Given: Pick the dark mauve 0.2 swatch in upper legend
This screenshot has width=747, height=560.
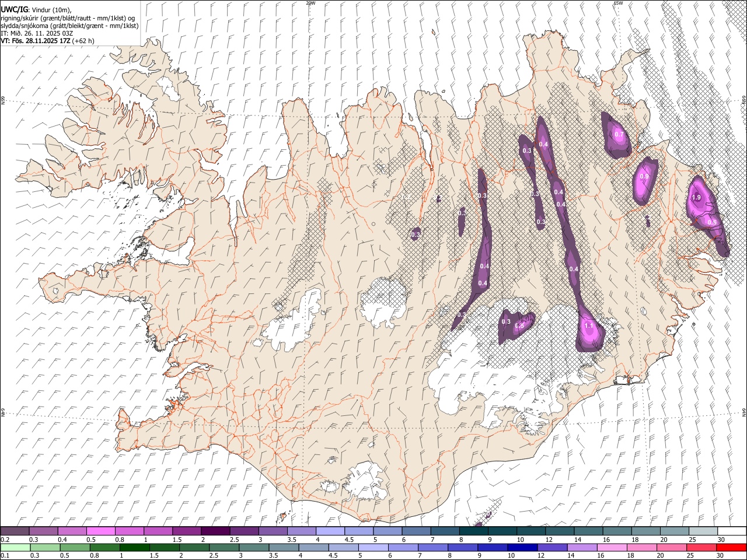Looking at the screenshot, I should (15, 531).
